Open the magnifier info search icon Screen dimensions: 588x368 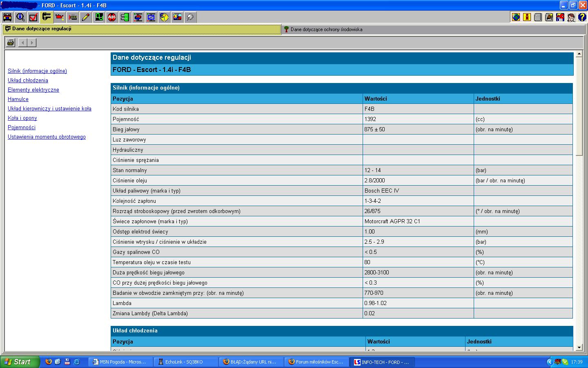[x=20, y=17]
